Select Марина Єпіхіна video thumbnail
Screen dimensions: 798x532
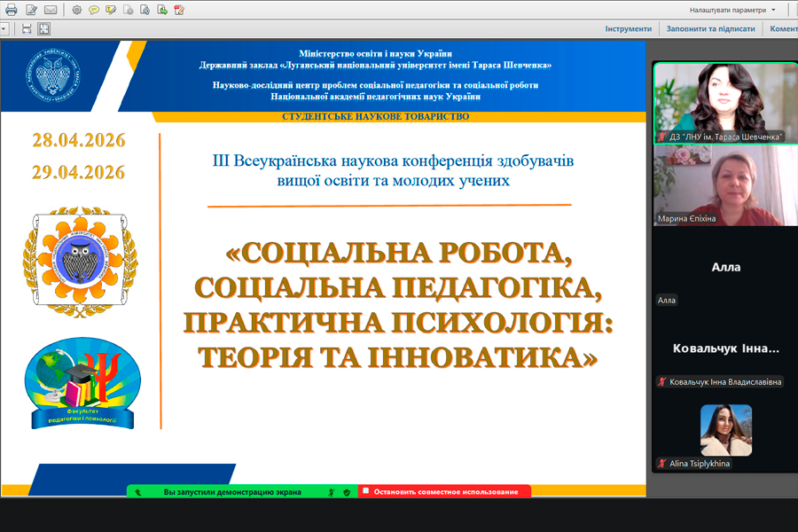pyautogui.click(x=719, y=184)
